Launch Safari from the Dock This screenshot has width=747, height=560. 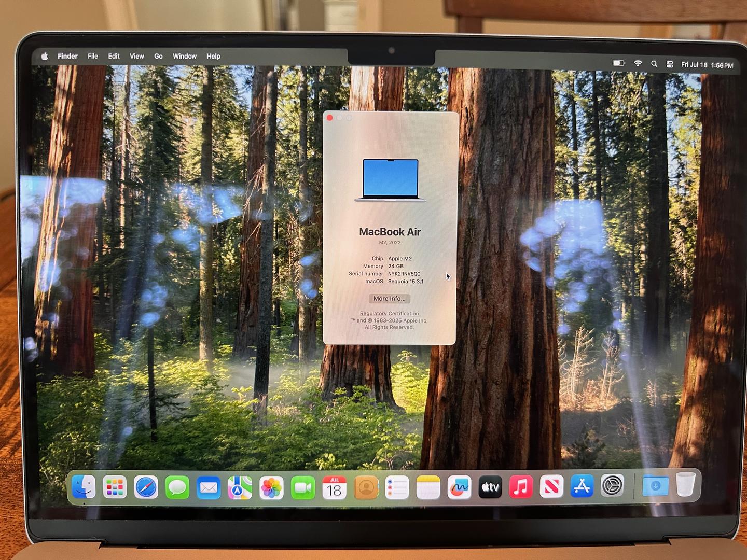pyautogui.click(x=146, y=487)
